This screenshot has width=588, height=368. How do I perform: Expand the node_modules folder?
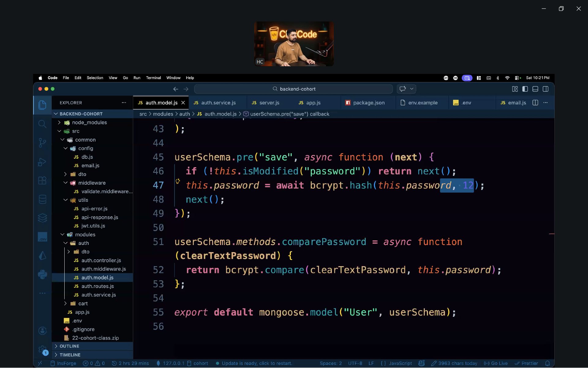click(x=89, y=122)
